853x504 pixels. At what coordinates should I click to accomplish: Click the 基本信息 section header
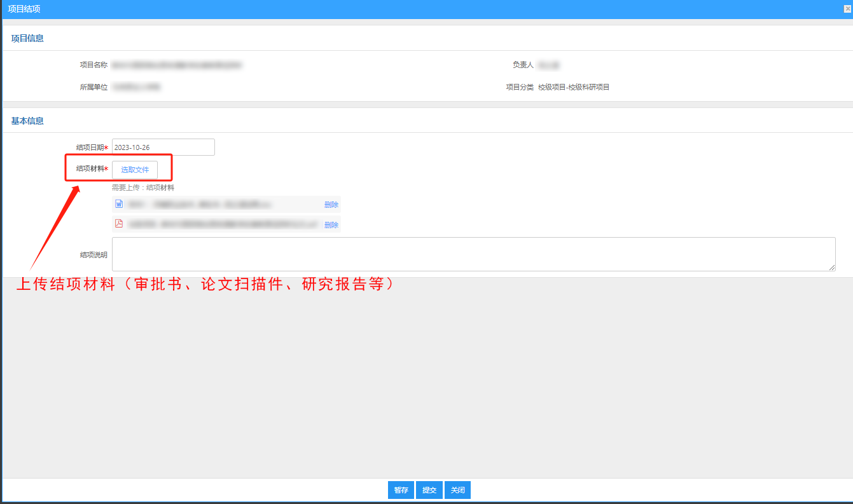coord(27,121)
